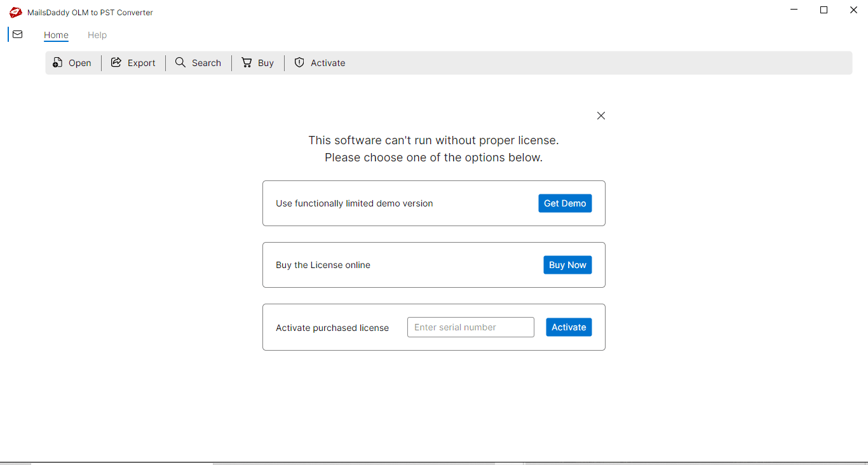Switch to the Help tab
Viewport: 868px width, 465px height.
point(97,35)
